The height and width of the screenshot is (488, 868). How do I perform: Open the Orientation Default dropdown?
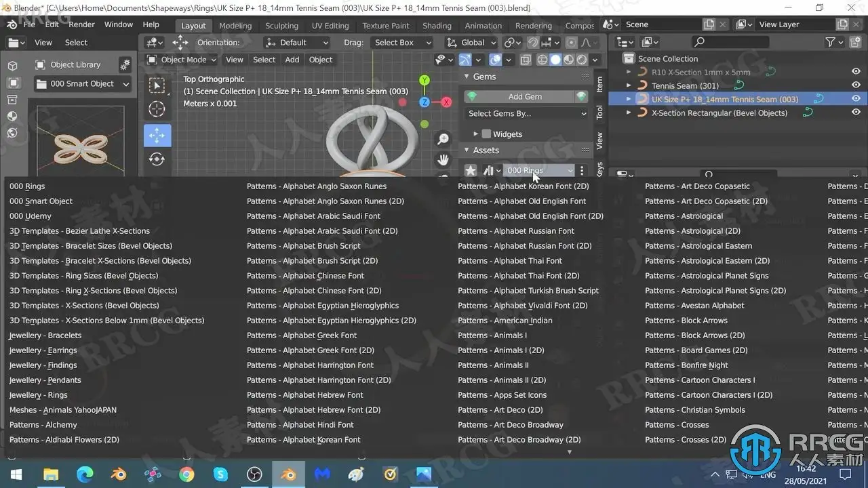[x=296, y=42]
